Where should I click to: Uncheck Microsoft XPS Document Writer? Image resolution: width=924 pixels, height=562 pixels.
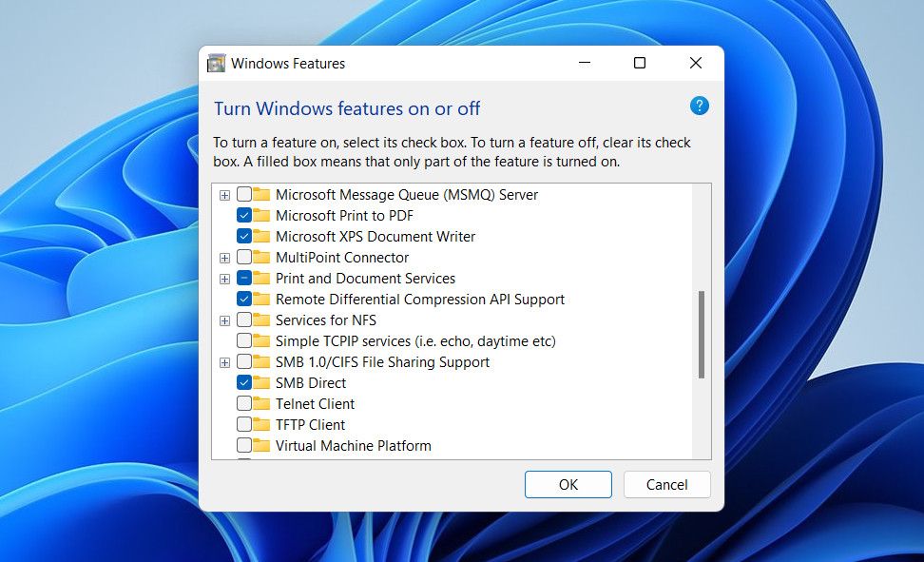click(242, 237)
